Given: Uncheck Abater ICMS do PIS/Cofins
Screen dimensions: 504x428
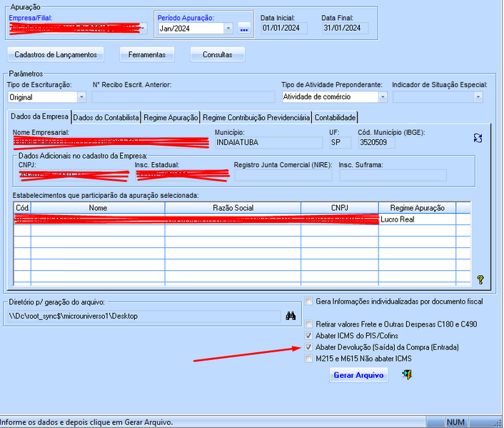Looking at the screenshot, I should click(x=308, y=336).
